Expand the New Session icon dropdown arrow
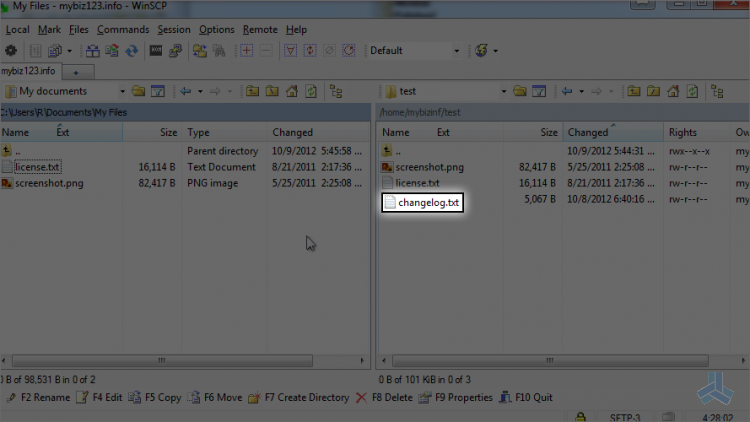The width and height of the screenshot is (750, 422). [496, 51]
